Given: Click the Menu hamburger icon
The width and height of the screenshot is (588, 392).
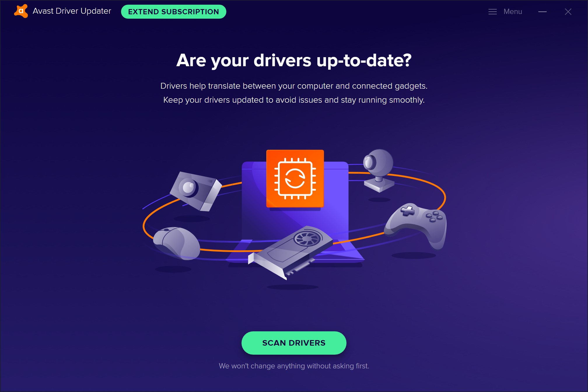Looking at the screenshot, I should click(492, 12).
